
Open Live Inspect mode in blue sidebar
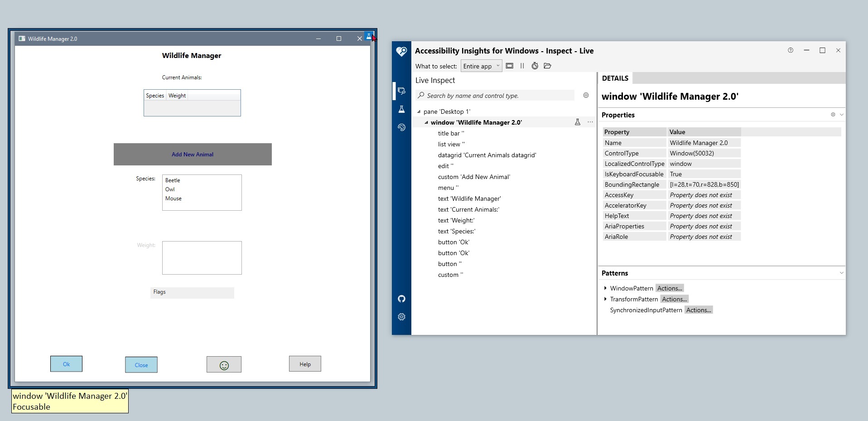click(401, 91)
